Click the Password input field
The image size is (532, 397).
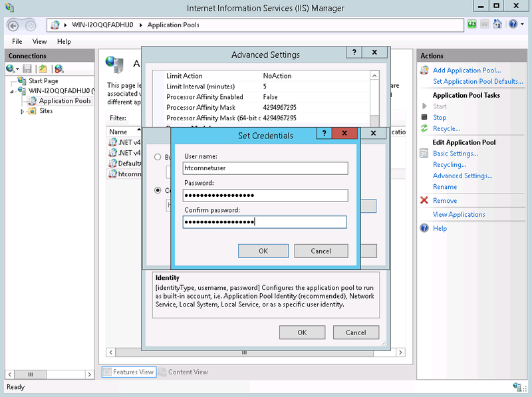(265, 196)
